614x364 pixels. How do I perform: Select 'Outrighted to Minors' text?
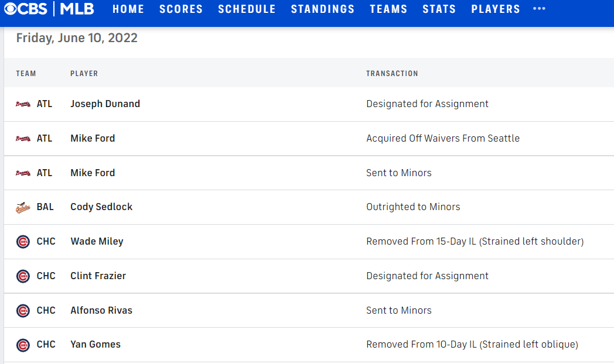click(413, 207)
